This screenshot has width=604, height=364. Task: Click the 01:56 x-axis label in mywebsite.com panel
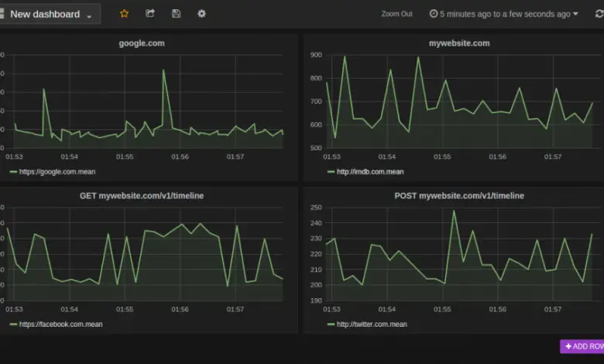[x=497, y=156]
